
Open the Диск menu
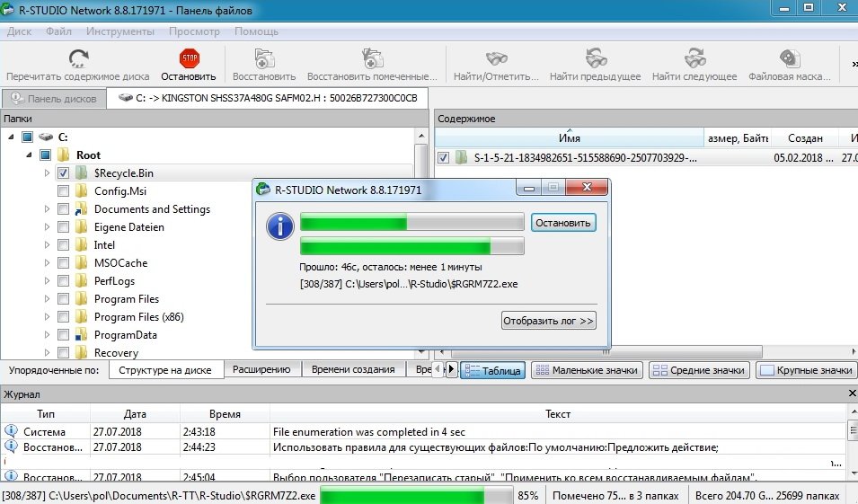(19, 31)
